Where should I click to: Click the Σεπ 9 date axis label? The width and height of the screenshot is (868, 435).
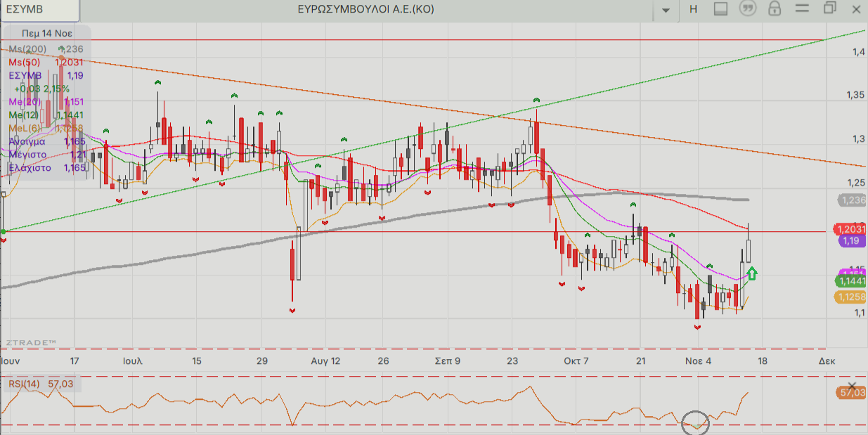click(447, 361)
